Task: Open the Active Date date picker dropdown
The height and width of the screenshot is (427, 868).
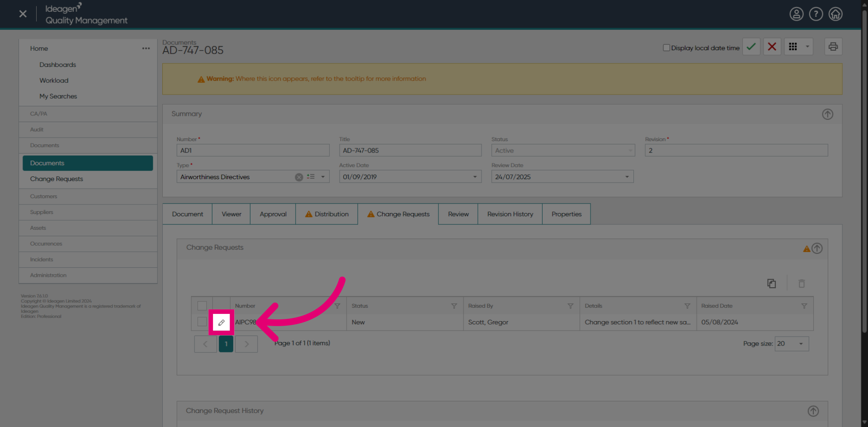Action: tap(474, 176)
